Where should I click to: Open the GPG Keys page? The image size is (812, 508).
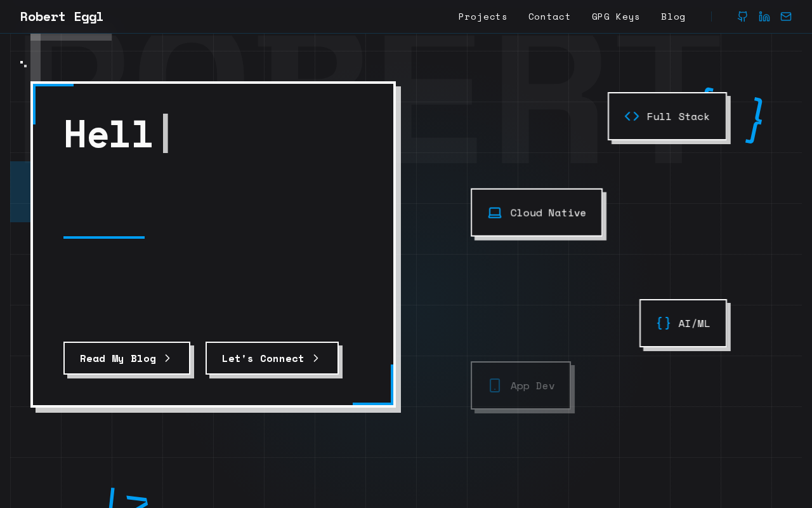(x=615, y=17)
